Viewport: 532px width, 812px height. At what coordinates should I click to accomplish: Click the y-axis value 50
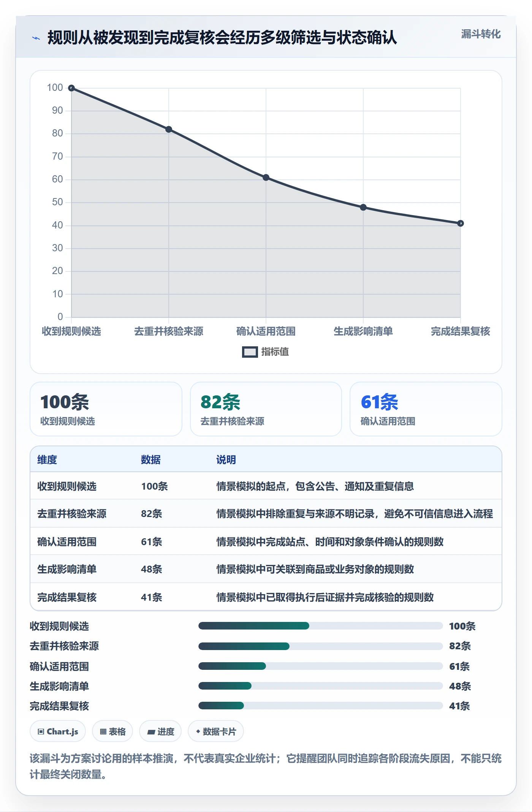(57, 202)
